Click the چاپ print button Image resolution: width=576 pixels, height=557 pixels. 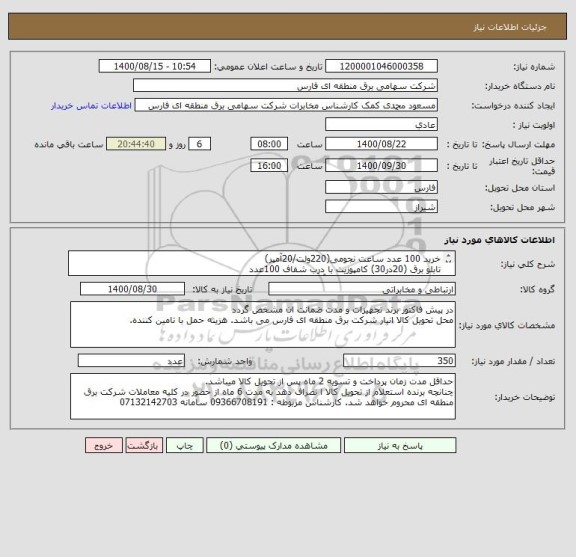tap(184, 445)
